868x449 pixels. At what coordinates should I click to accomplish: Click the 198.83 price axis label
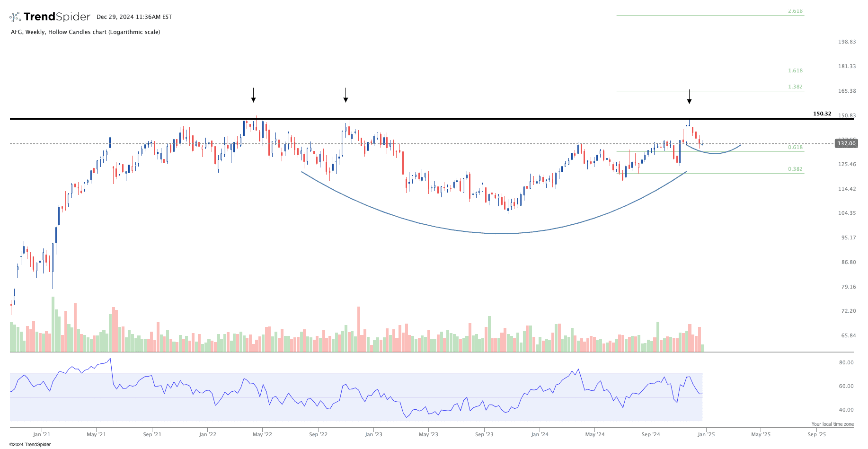click(847, 42)
